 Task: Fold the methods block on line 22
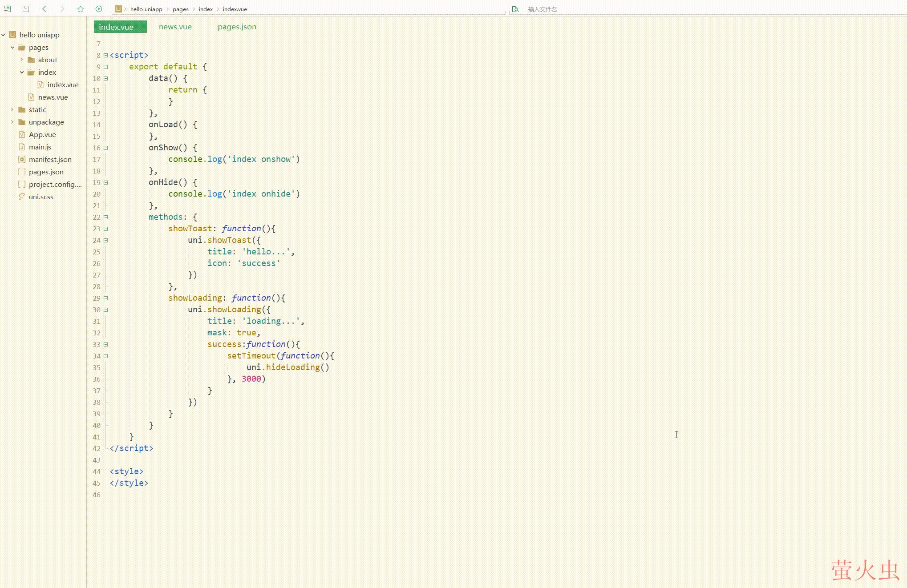pos(106,217)
